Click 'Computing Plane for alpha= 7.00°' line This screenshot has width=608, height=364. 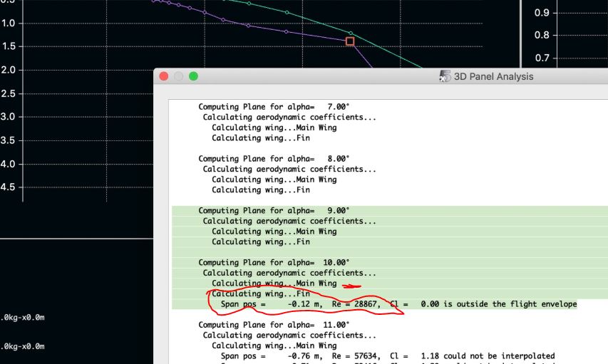tap(274, 107)
